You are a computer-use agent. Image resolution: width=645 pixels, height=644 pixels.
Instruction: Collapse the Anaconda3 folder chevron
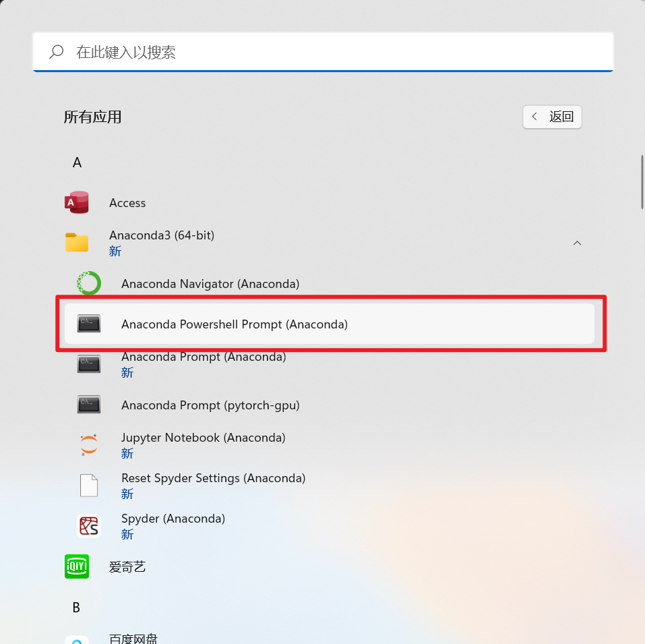click(x=577, y=243)
